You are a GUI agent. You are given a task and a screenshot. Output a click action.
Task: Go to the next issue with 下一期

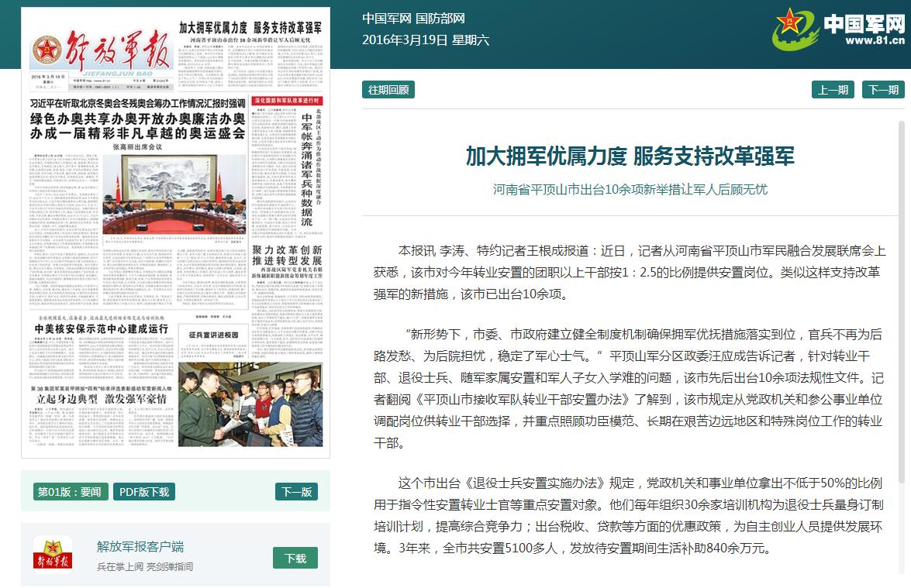883,90
